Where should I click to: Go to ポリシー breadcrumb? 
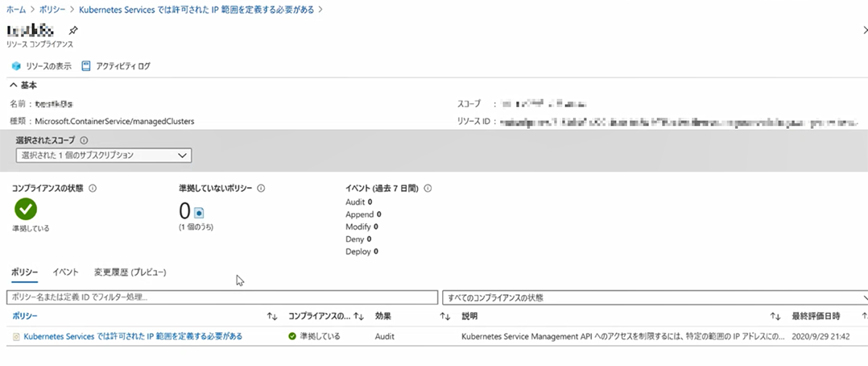tap(52, 10)
